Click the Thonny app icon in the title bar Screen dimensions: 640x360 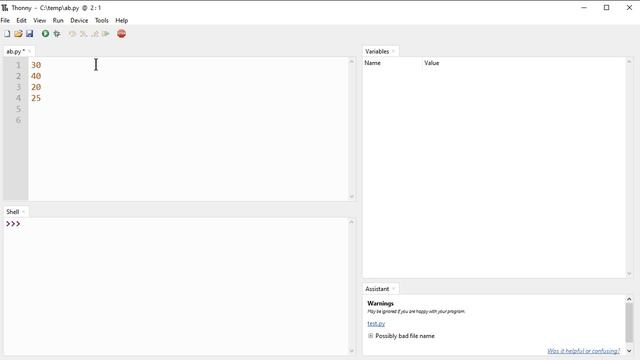point(5,8)
